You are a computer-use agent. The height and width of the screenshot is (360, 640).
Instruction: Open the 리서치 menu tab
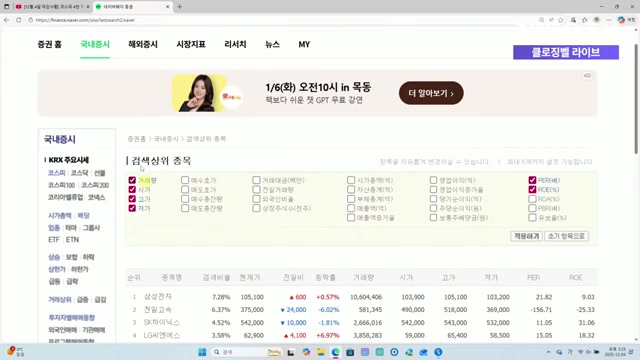[235, 44]
